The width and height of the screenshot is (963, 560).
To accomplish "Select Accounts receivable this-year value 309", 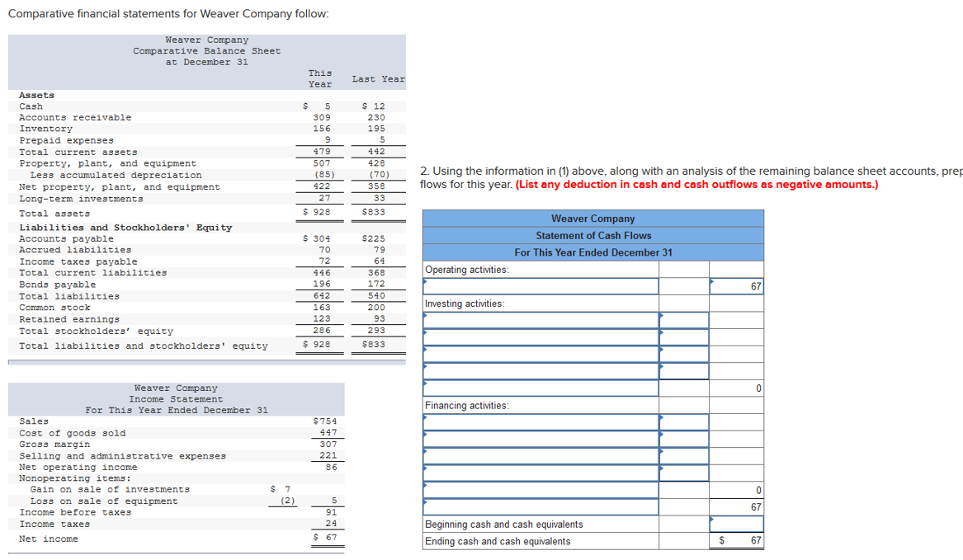I will pos(322,117).
